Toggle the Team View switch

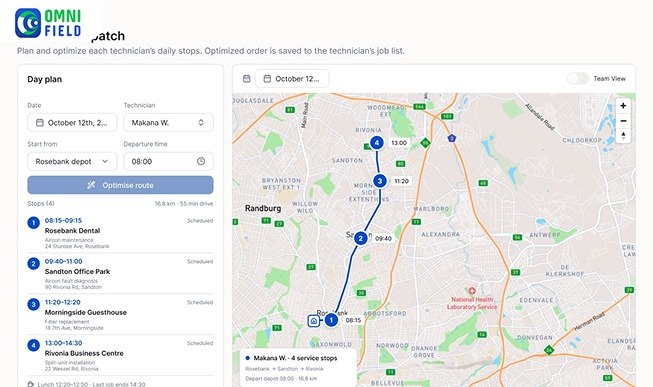[578, 78]
